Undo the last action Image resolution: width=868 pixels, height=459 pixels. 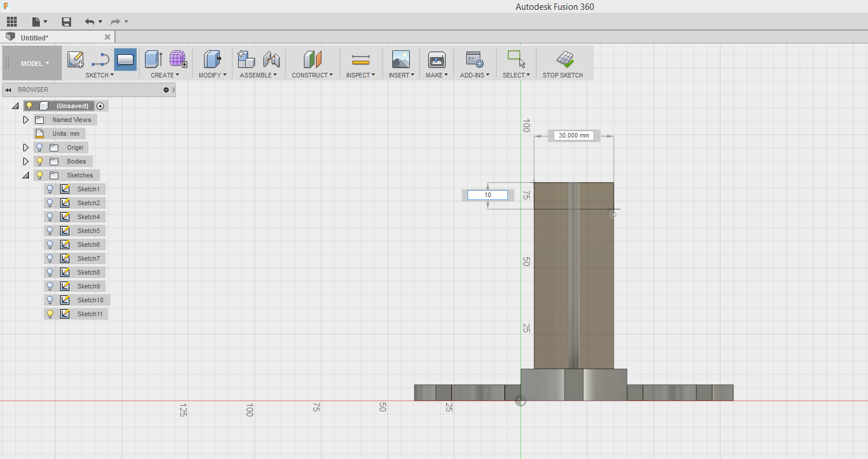click(x=90, y=21)
